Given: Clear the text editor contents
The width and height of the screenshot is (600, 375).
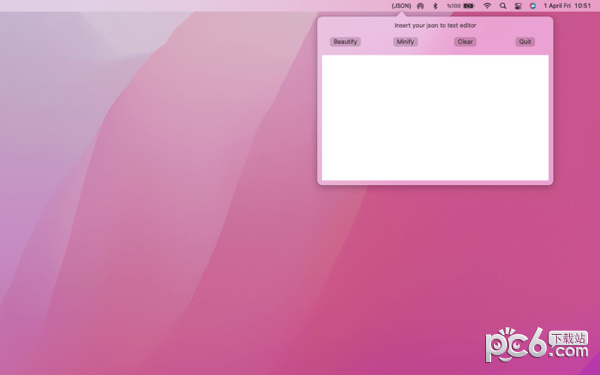Looking at the screenshot, I should point(465,42).
